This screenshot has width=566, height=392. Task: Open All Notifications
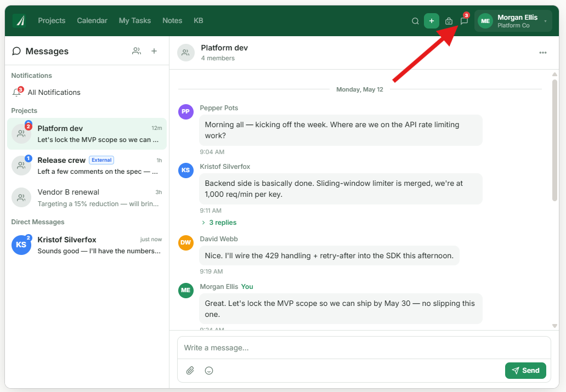pos(87,93)
